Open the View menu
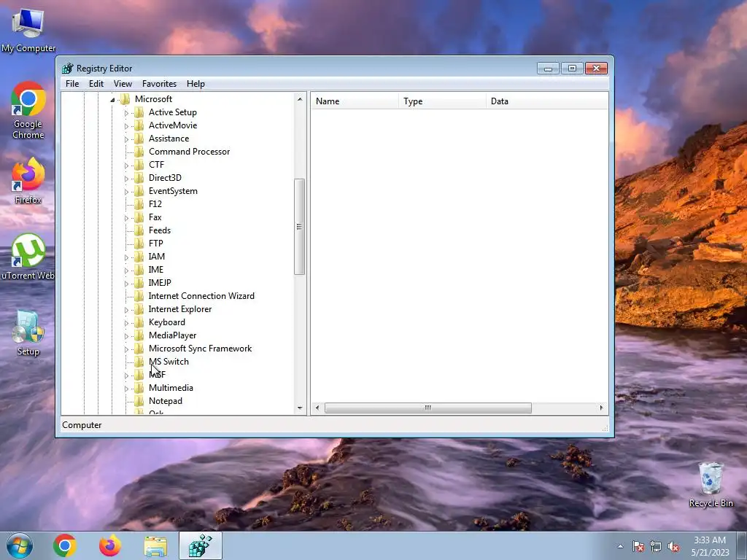This screenshot has width=747, height=560. coord(123,84)
